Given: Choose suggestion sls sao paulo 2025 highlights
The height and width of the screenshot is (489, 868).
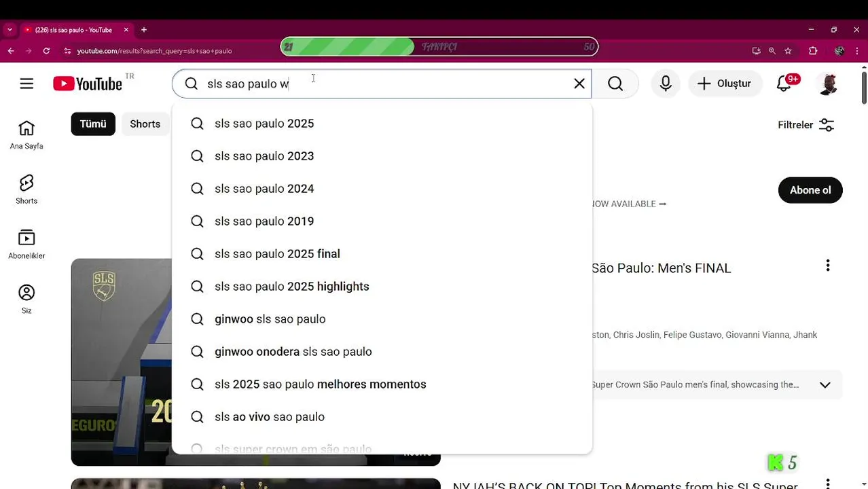Looking at the screenshot, I should point(382,287).
